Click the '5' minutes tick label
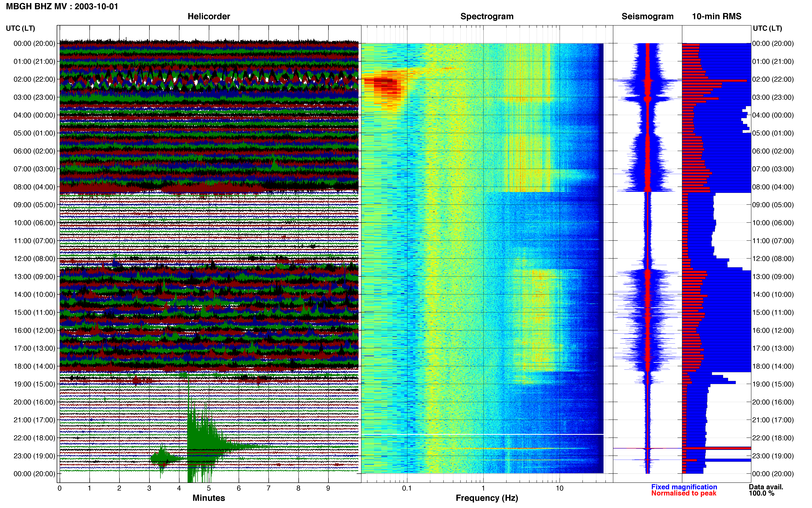This screenshot has height=508, width=812. 209,488
